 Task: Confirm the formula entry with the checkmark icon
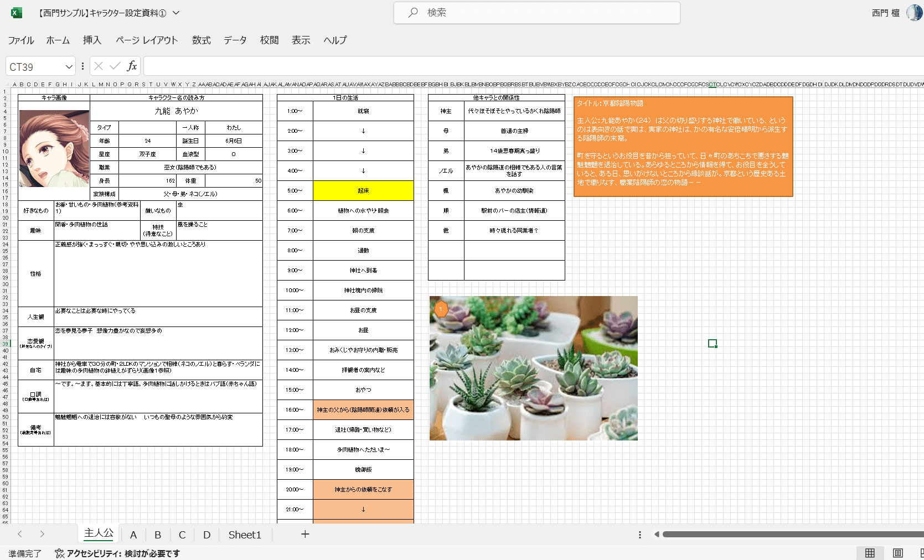115,66
